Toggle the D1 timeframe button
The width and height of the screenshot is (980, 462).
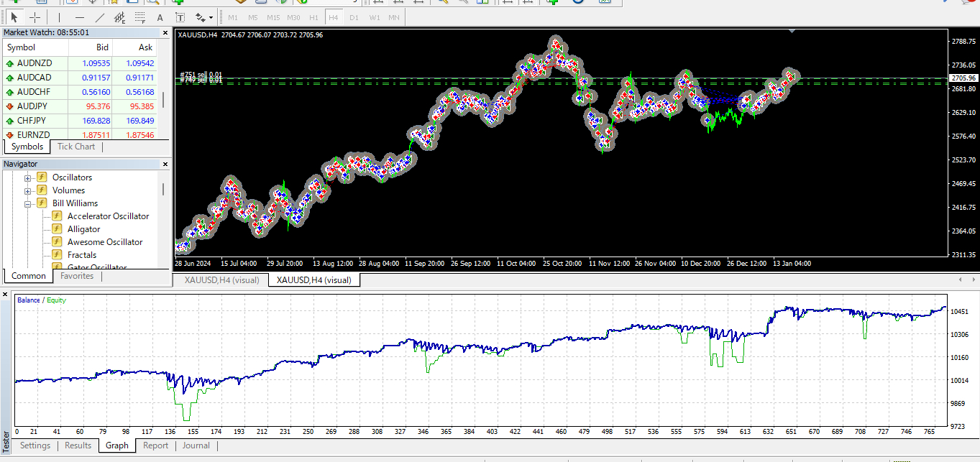(x=354, y=17)
